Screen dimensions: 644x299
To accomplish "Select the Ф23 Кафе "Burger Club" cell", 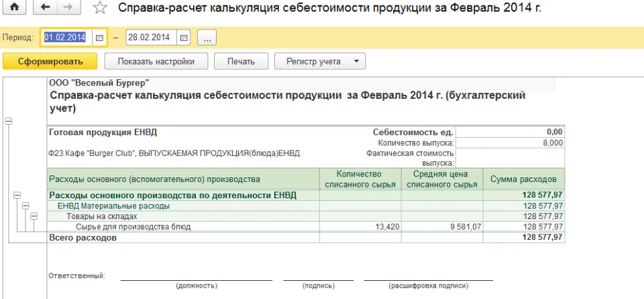I will (x=174, y=153).
